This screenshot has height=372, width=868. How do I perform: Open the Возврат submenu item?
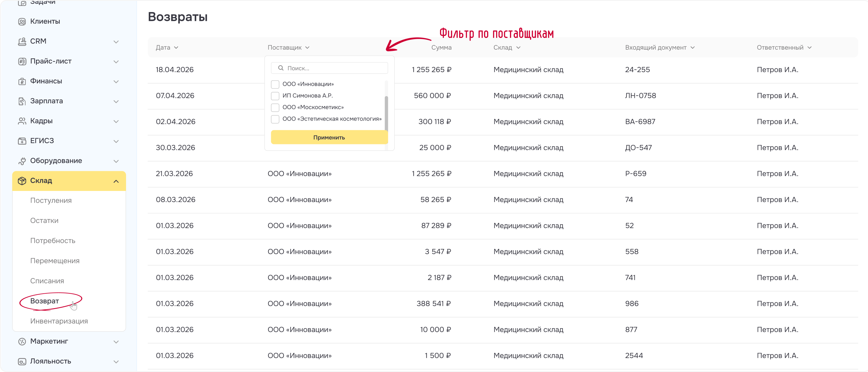[44, 301]
